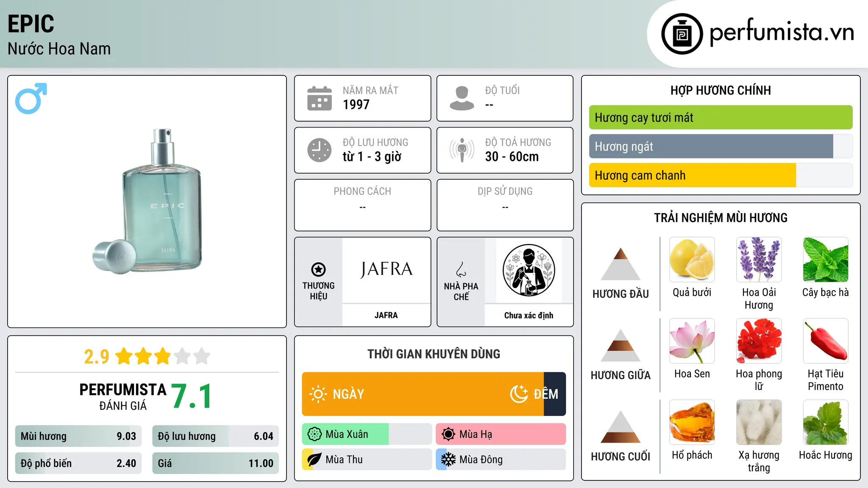
Task: Open the Hạt Tiêu Pimento pepper image
Action: (826, 341)
